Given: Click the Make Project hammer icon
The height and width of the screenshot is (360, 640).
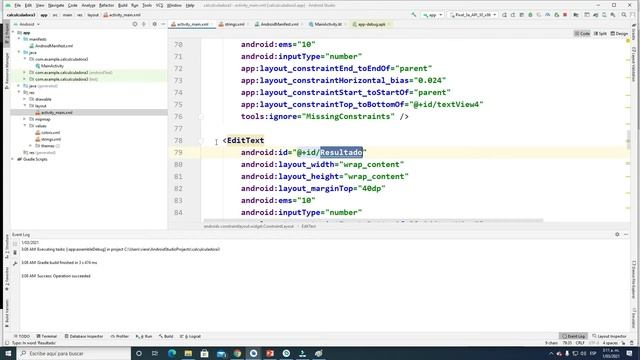Looking at the screenshot, I should (x=414, y=15).
